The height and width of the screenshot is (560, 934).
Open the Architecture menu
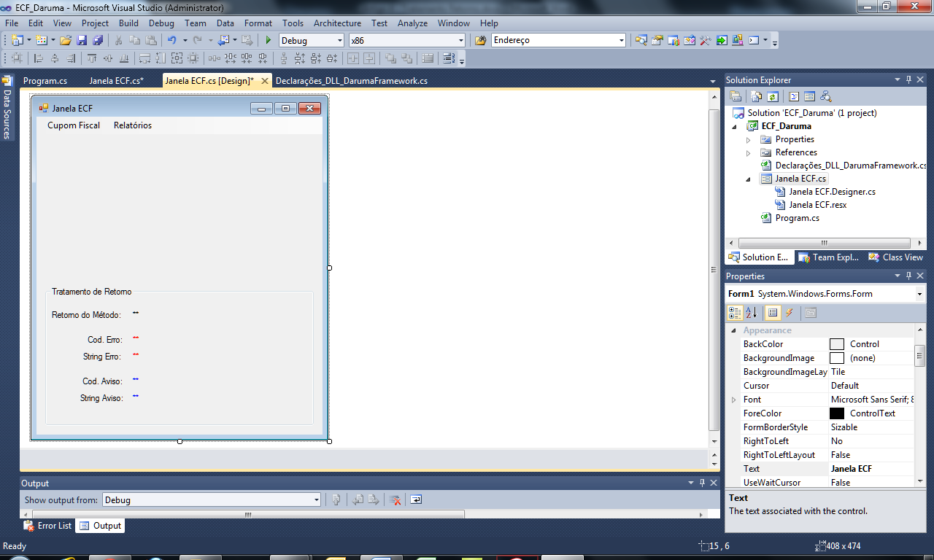tap(337, 23)
